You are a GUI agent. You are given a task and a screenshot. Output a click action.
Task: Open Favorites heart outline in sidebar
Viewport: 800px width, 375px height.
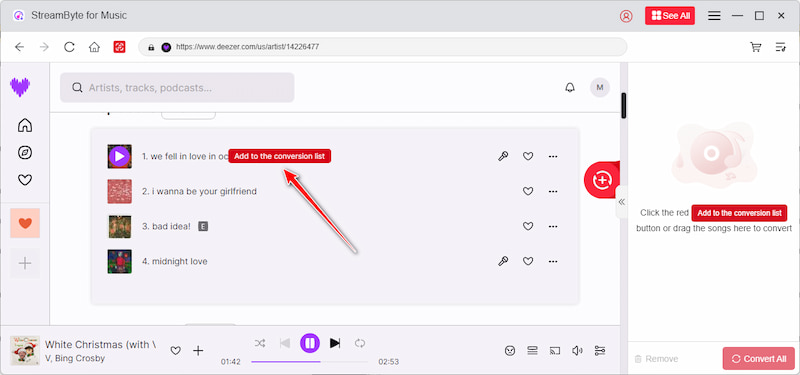point(24,180)
